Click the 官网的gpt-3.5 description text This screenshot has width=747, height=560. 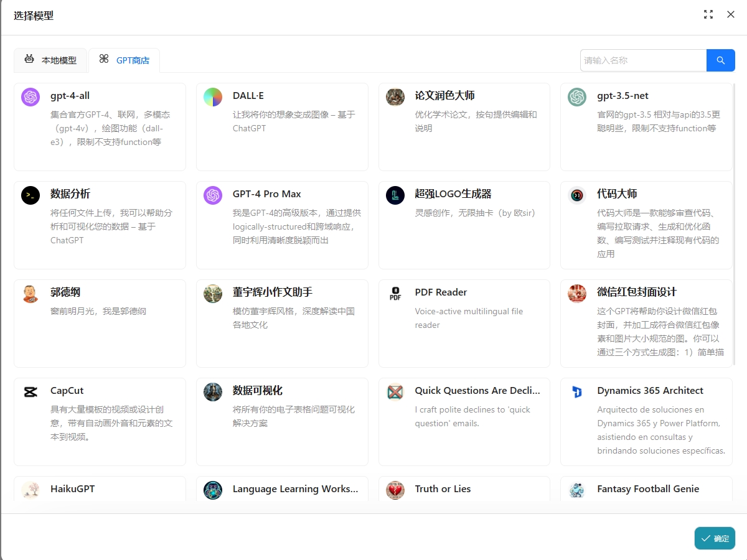click(659, 121)
